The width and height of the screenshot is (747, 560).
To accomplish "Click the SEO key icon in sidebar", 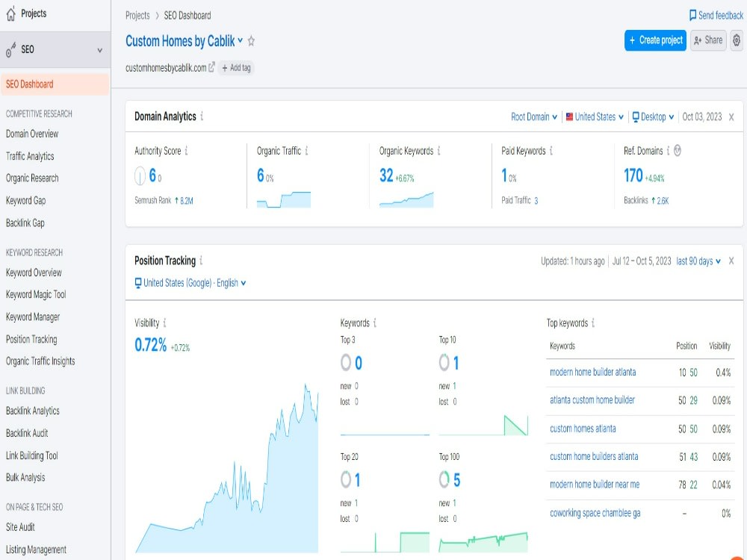I will pyautogui.click(x=10, y=50).
